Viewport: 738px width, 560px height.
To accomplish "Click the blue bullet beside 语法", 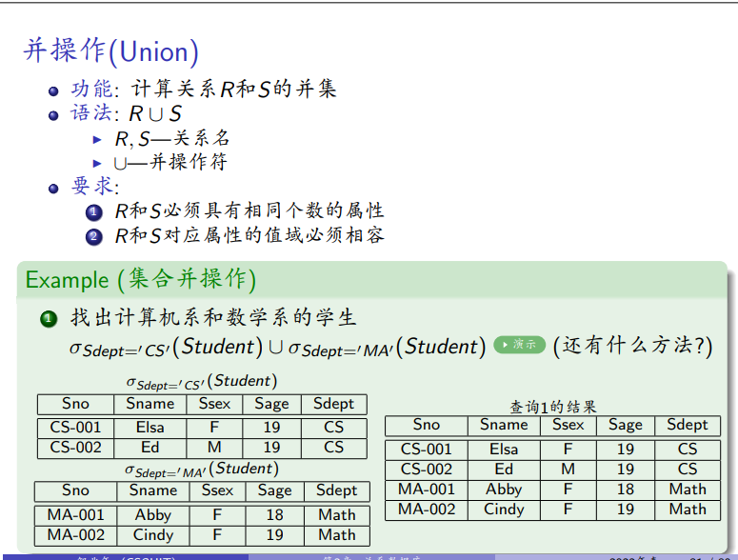I will tap(54, 115).
